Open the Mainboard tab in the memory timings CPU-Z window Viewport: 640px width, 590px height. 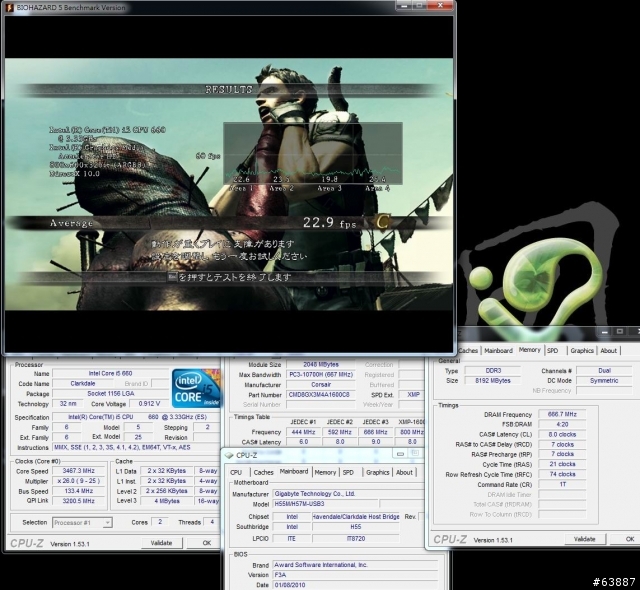coord(498,350)
